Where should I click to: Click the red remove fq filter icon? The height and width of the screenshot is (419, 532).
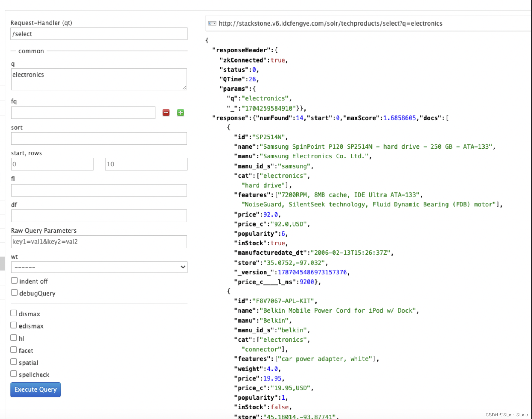pyautogui.click(x=166, y=113)
